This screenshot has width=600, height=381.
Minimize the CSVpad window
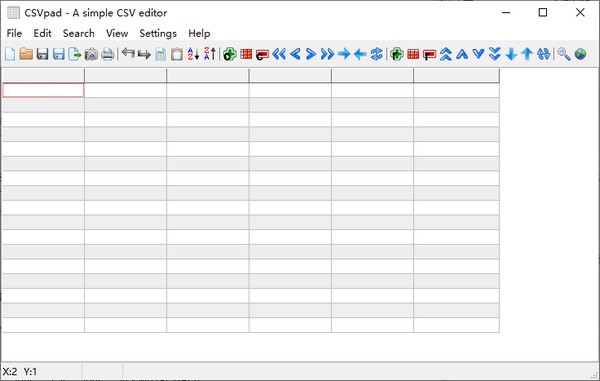coord(506,13)
